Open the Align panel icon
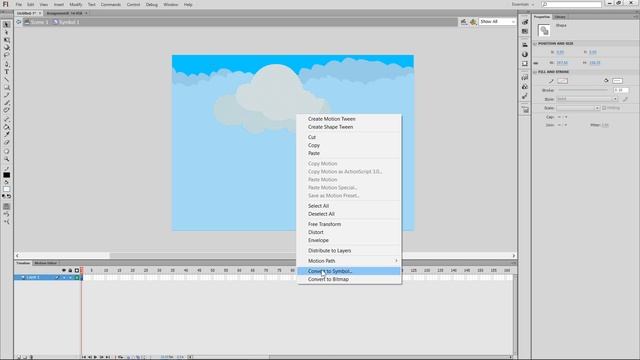The height and width of the screenshot is (360, 640). pyautogui.click(x=525, y=44)
